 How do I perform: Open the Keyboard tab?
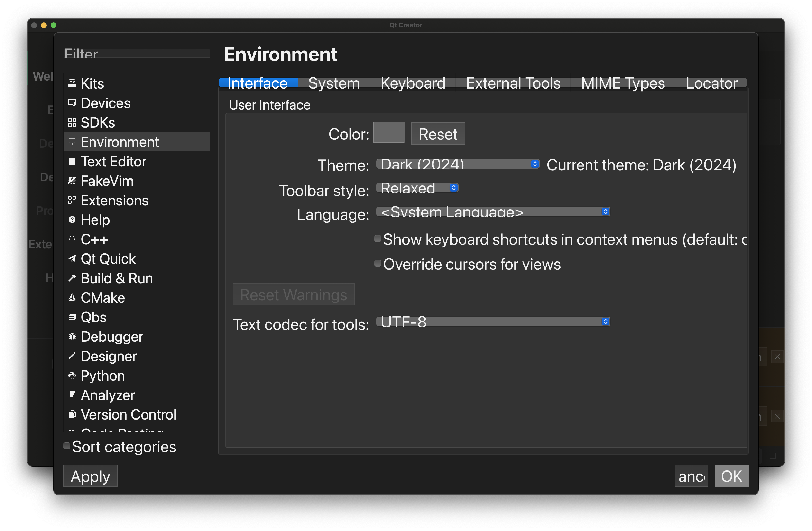(413, 83)
